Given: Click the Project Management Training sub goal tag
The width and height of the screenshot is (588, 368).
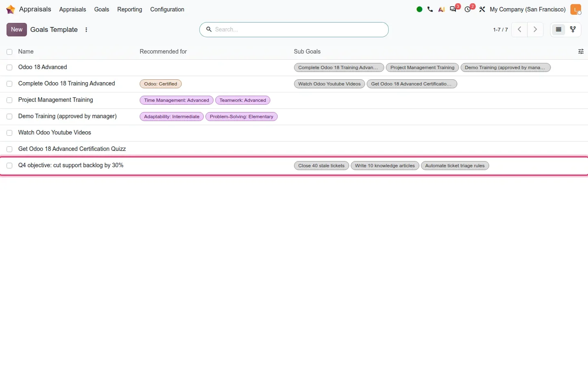Looking at the screenshot, I should coord(422,67).
